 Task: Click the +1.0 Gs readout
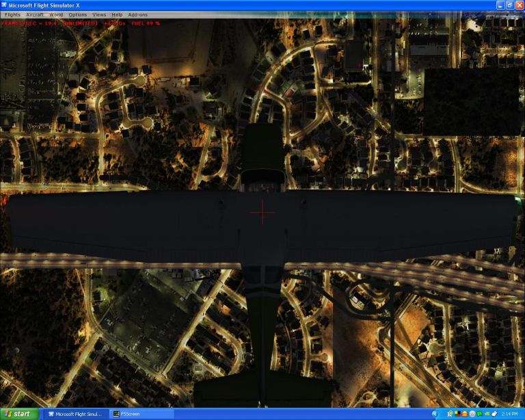[115, 23]
